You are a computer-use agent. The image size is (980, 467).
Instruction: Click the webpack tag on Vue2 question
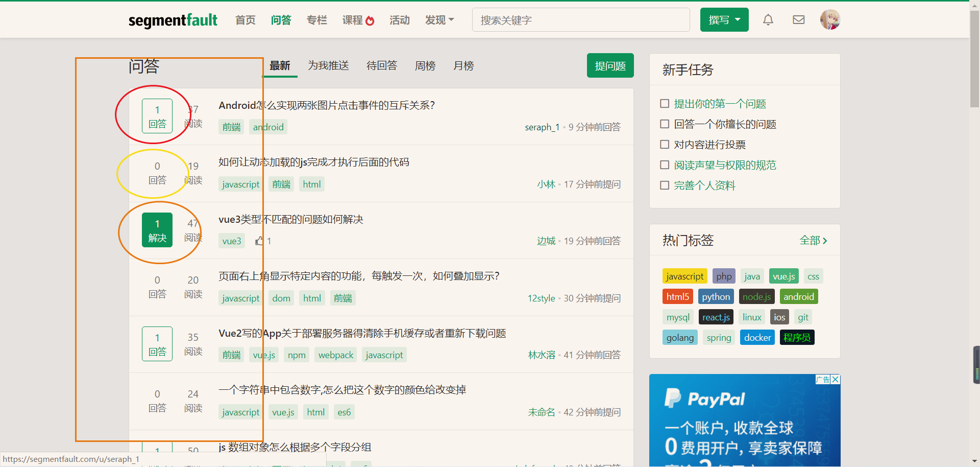pos(335,355)
